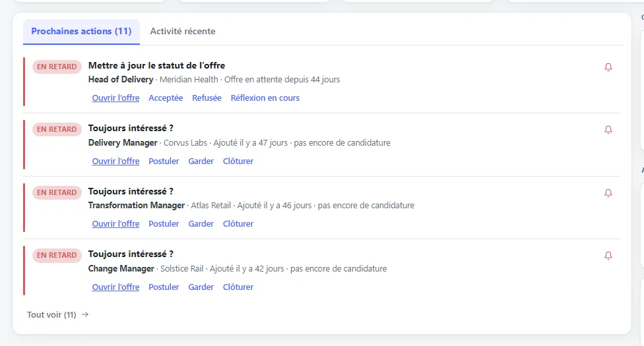This screenshot has width=644, height=346.
Task: Click Clôturer for Atlas Retail job
Action: tap(238, 224)
